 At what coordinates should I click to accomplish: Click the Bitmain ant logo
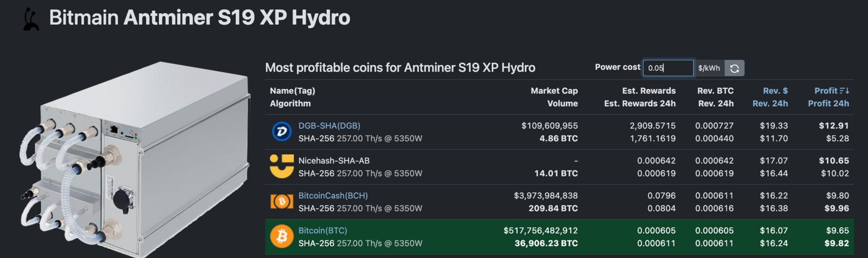(31, 19)
